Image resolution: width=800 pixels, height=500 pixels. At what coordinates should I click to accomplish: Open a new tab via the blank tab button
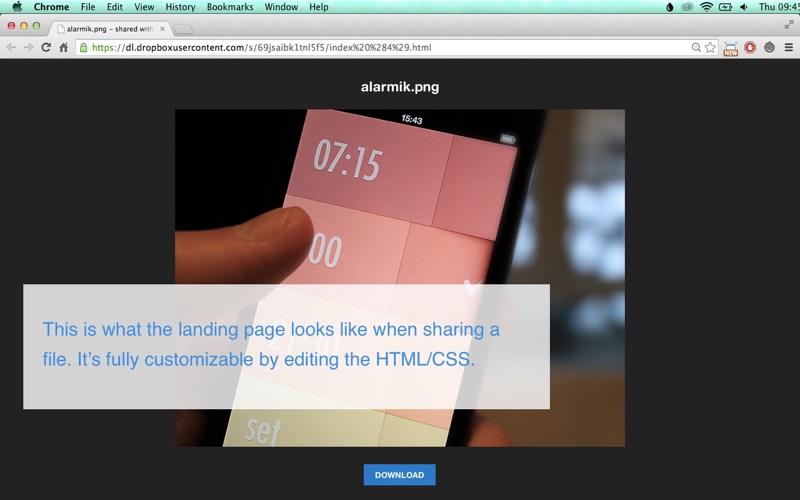pos(184,29)
